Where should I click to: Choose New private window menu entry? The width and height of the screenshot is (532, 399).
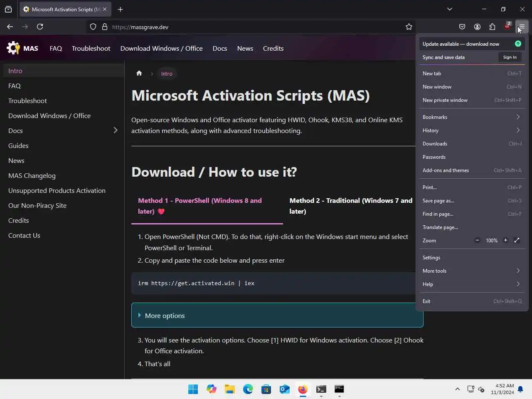coord(472,100)
